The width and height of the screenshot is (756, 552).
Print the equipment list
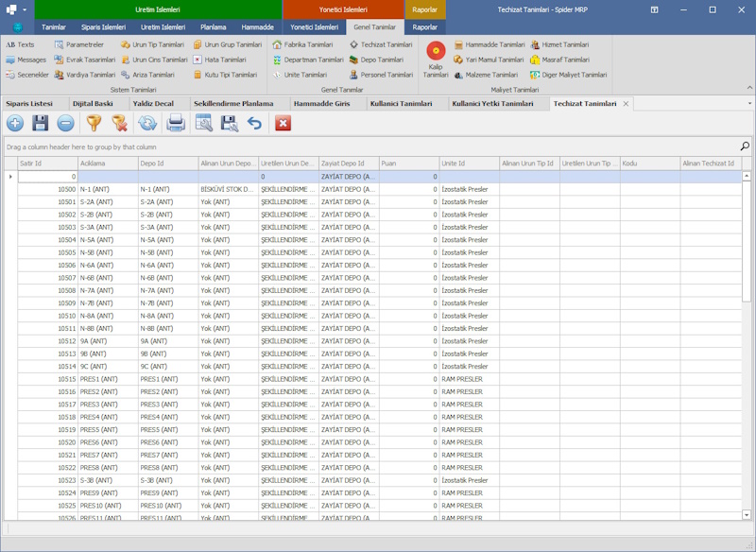tap(176, 124)
